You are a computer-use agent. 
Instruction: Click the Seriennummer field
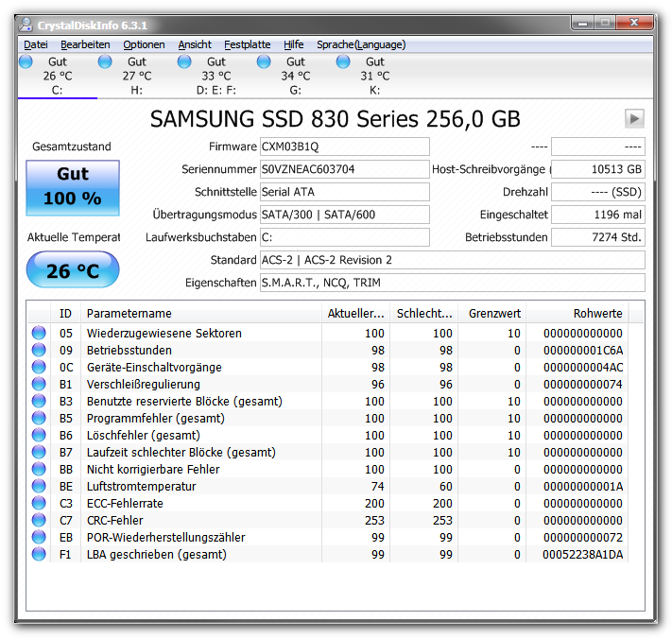(345, 169)
